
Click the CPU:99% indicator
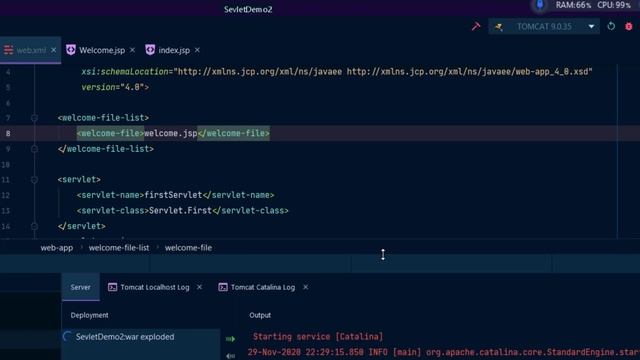coord(614,5)
